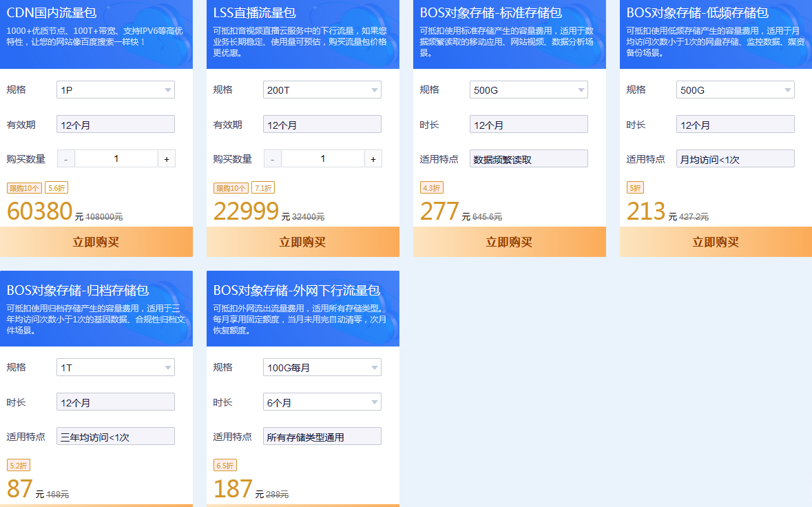This screenshot has height=507, width=812.
Task: Click the original price 32400元
Action: point(308,217)
